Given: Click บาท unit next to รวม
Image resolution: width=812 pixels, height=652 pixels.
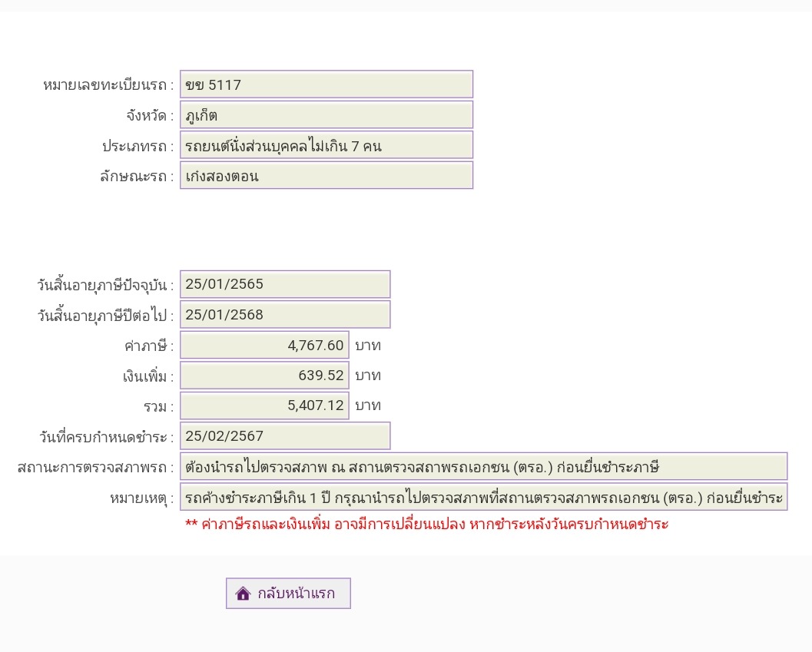Looking at the screenshot, I should tap(368, 405).
